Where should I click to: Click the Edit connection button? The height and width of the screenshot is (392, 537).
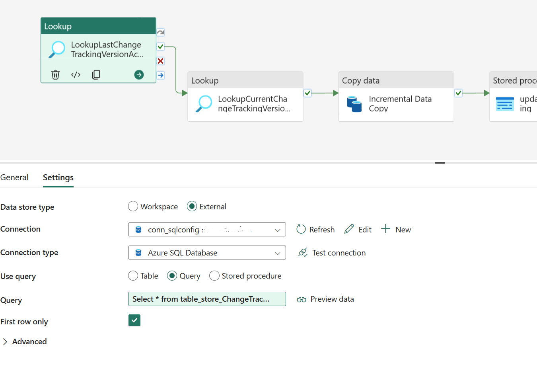pos(357,229)
